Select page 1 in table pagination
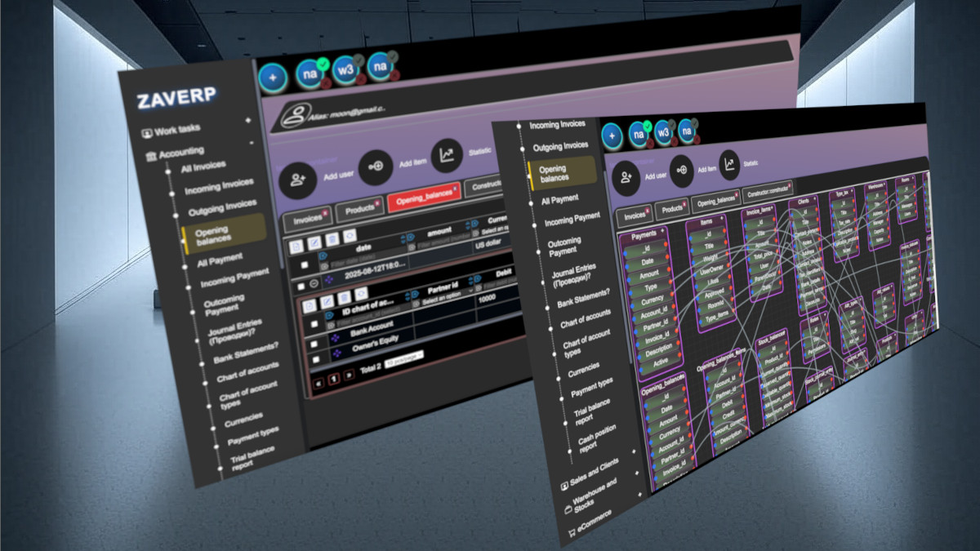The width and height of the screenshot is (980, 551). (333, 380)
